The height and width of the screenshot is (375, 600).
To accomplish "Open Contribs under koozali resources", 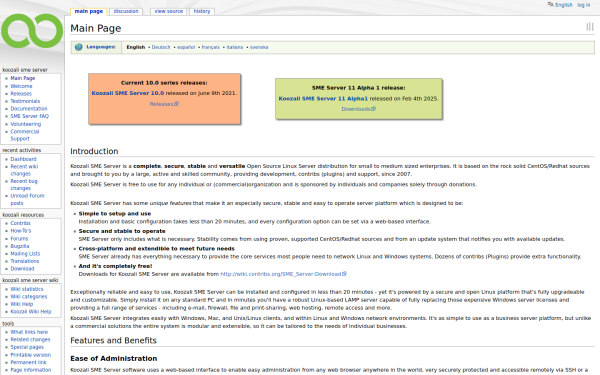I will coord(20,223).
